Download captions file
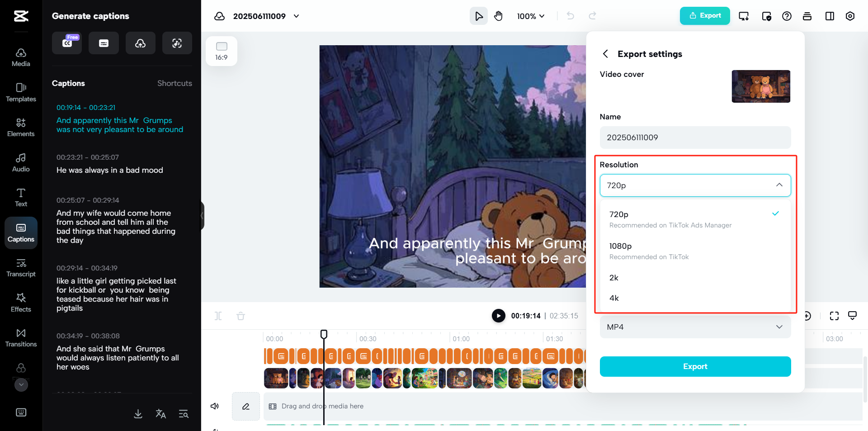Screen dimensions: 868x431 138,414
